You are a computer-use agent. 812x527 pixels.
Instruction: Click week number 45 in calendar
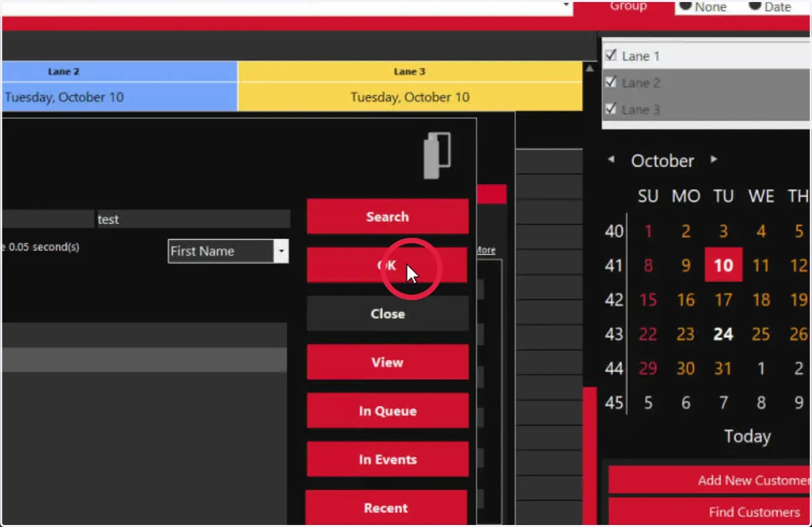(614, 403)
